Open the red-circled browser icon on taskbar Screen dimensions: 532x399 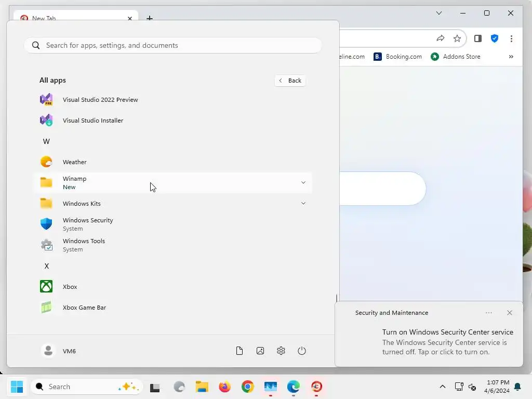click(316, 387)
